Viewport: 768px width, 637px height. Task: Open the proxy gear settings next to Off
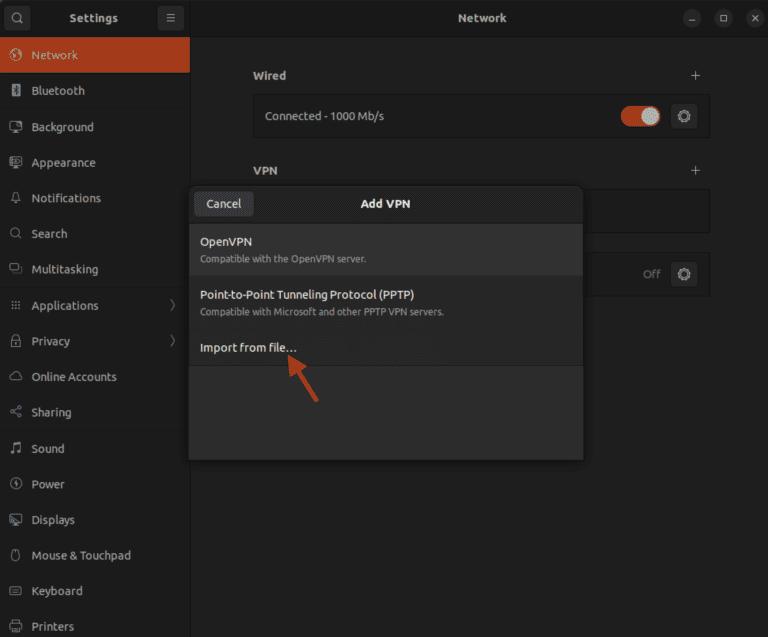(x=684, y=274)
